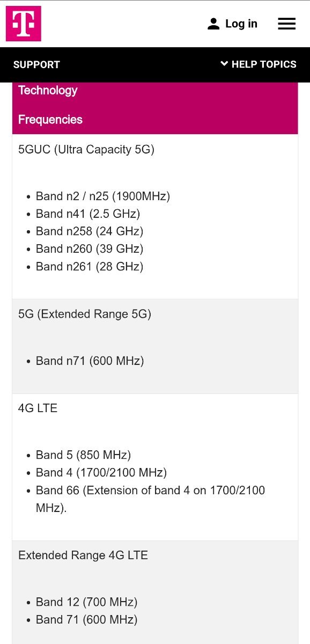Viewport: 310px width, 644px height.
Task: Select Band n71 (600 MHz) entry
Action: click(x=90, y=361)
